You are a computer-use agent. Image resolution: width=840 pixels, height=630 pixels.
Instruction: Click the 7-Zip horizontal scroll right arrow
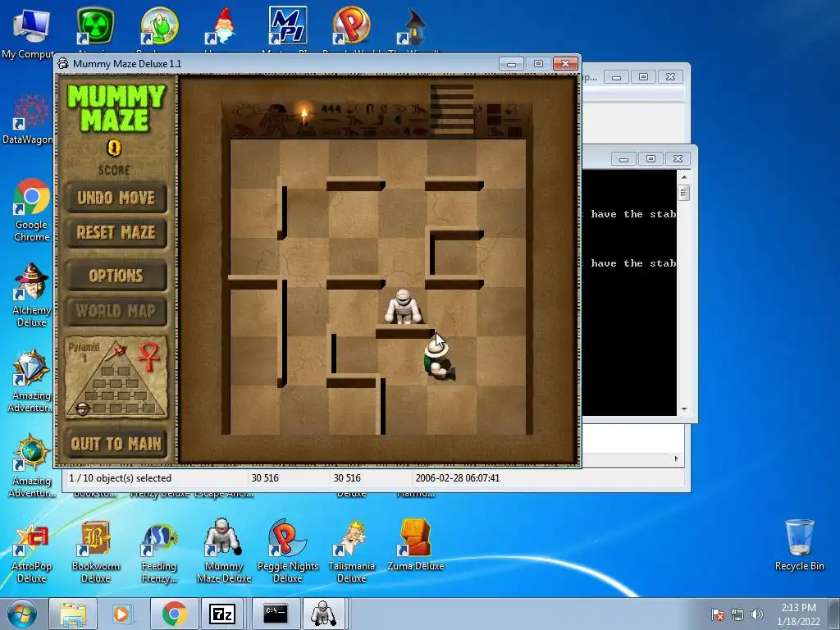(676, 459)
